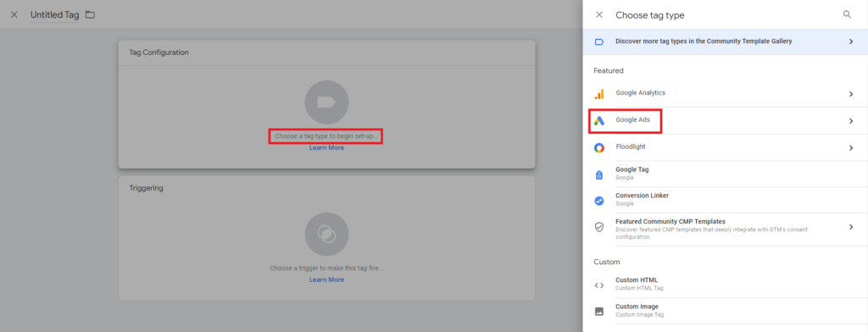Close the Choose tag type panel

pyautogui.click(x=599, y=15)
